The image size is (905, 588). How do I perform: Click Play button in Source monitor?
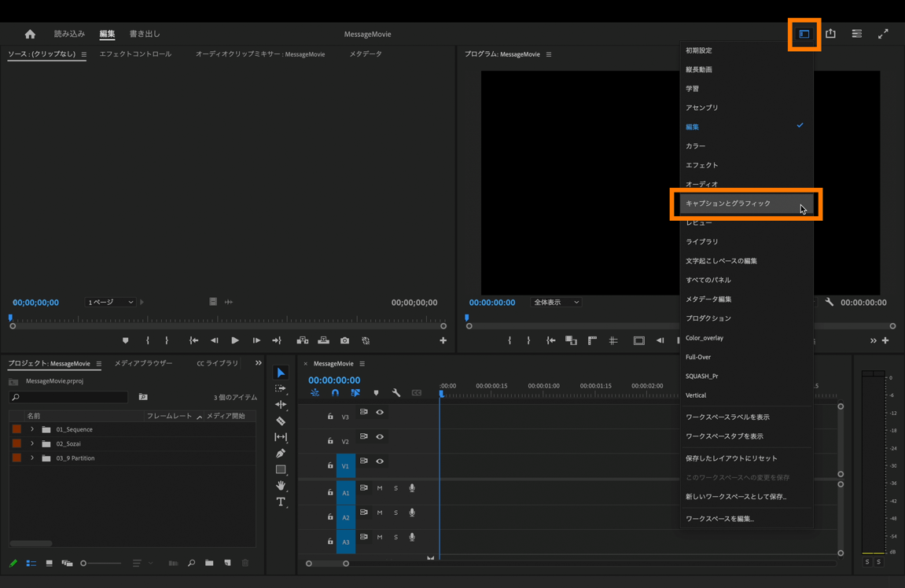tap(235, 340)
